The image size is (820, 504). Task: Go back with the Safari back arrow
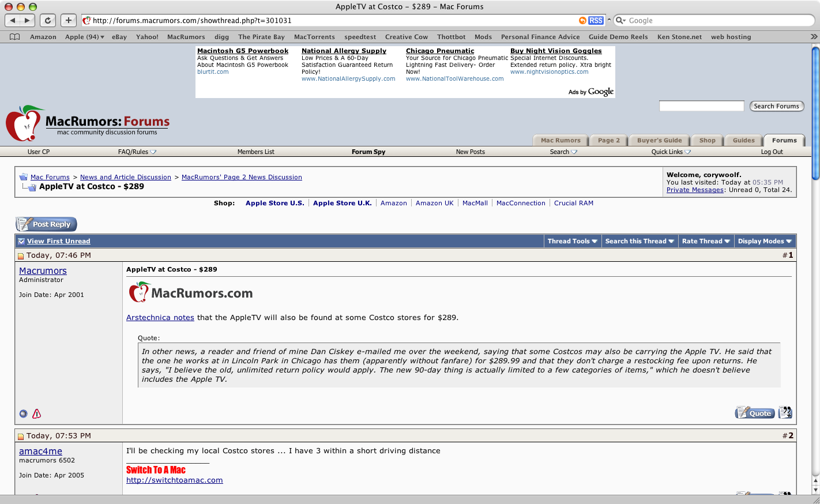pyautogui.click(x=13, y=20)
